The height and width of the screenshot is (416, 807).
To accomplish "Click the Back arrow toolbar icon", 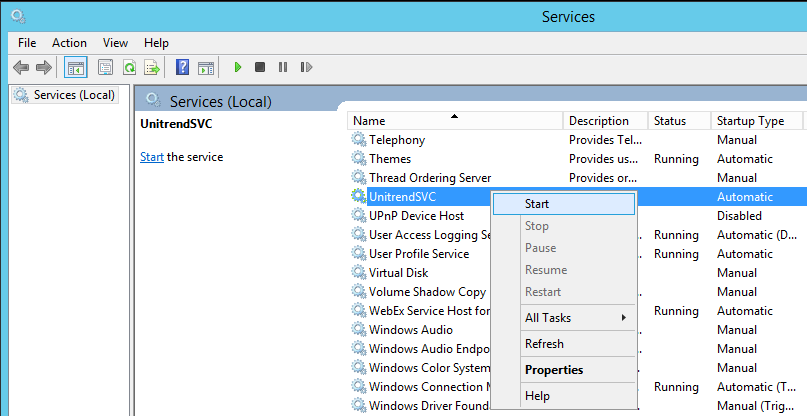I will pos(21,67).
